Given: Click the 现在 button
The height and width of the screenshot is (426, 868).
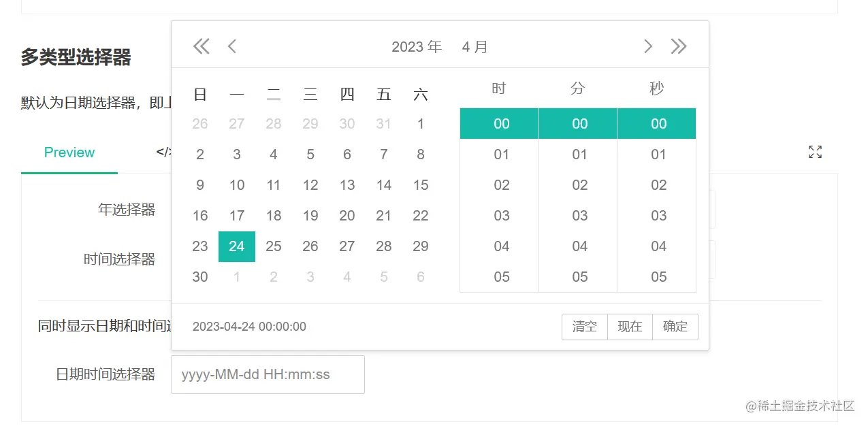Looking at the screenshot, I should pyautogui.click(x=630, y=327).
